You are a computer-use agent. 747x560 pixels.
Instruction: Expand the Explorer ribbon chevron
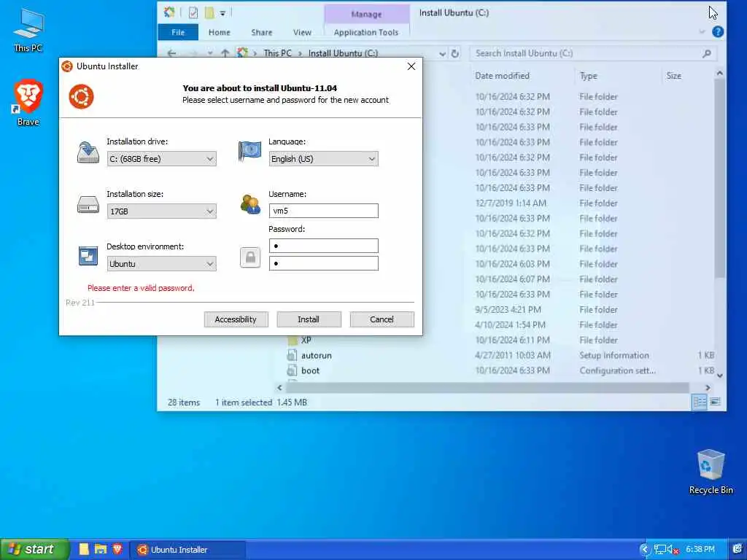[x=702, y=32]
